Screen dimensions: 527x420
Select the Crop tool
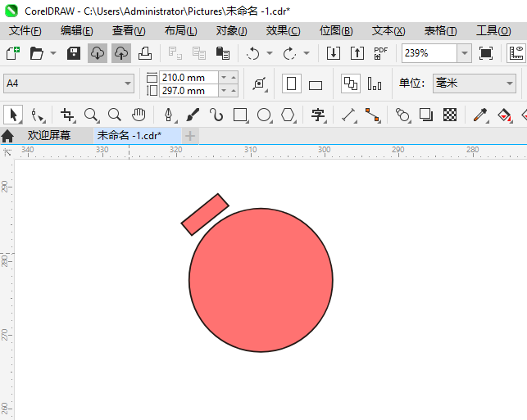(67, 115)
